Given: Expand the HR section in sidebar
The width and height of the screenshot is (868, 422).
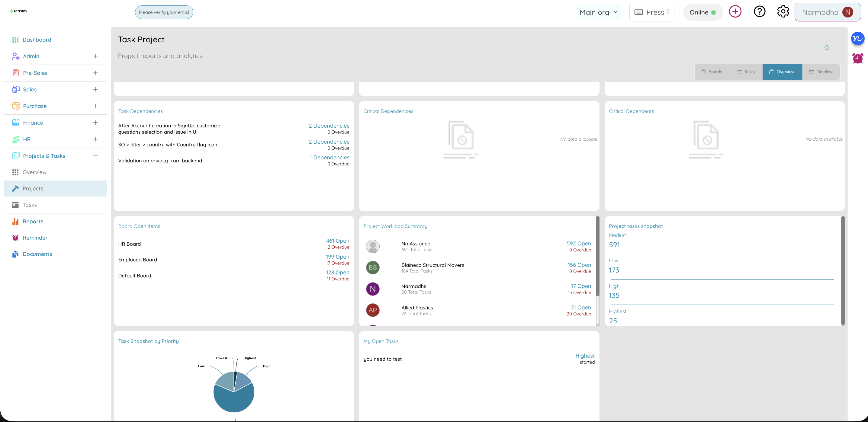Looking at the screenshot, I should 95,139.
